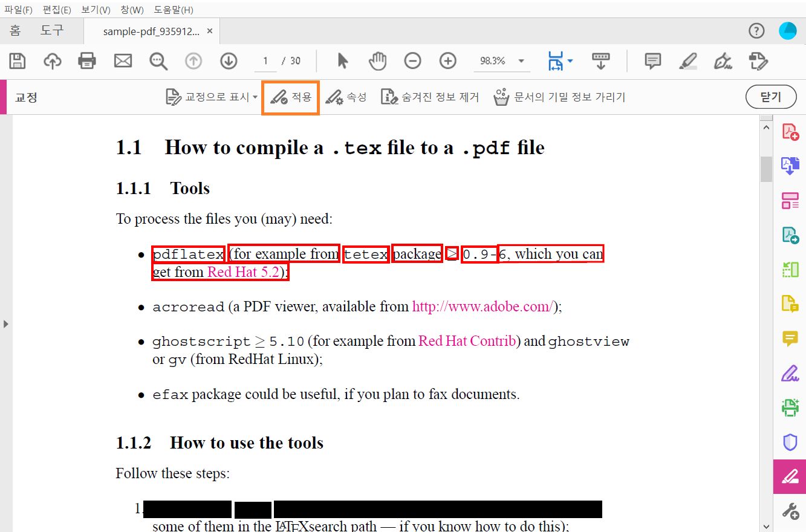Click the word "acroread" in the list
Screen dimensions: 806x532
[x=188, y=307]
